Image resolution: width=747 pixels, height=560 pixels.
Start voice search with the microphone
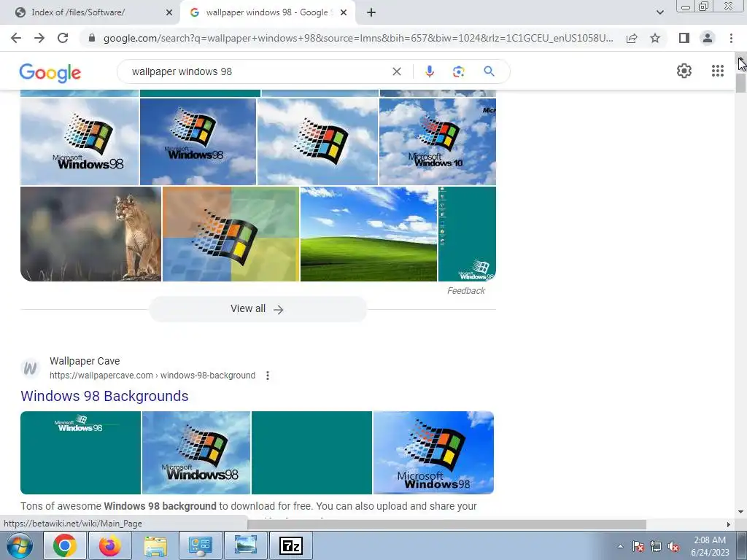tap(429, 71)
